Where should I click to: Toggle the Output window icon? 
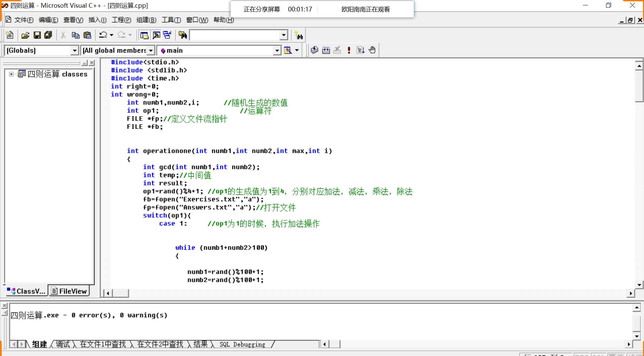tap(156, 35)
